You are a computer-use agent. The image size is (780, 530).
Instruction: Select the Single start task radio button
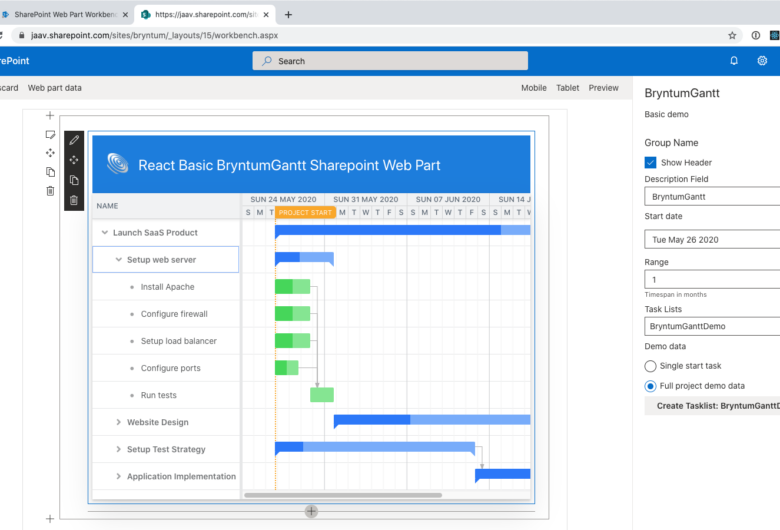point(650,366)
